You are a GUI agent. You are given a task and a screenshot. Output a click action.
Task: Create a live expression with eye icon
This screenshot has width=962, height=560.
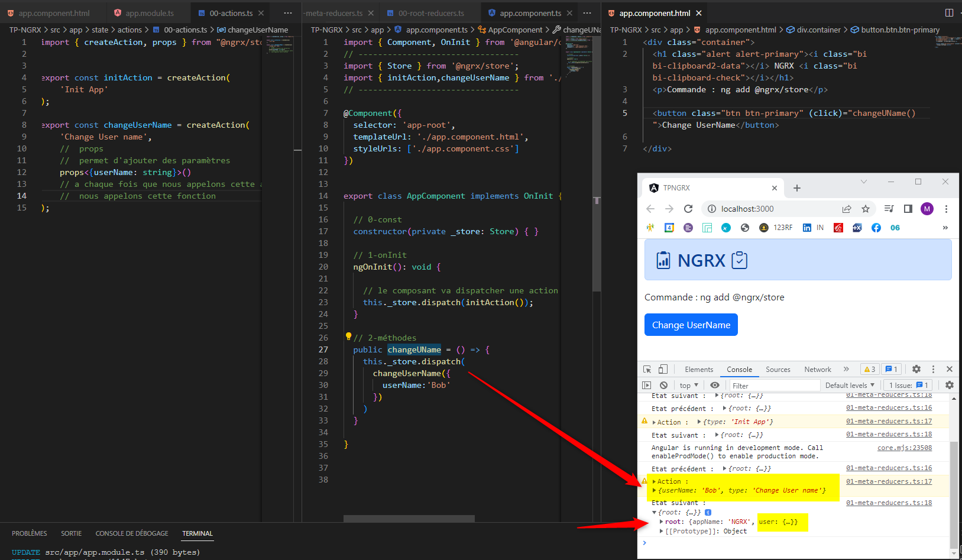[x=715, y=385]
